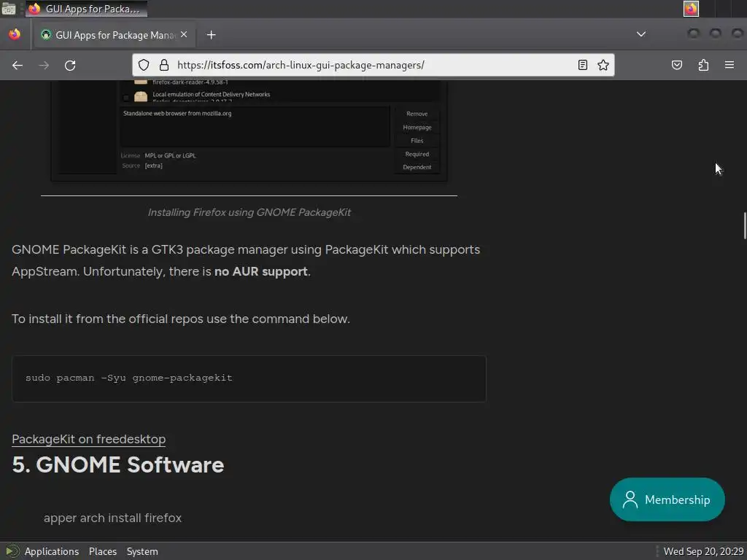Open a new tab
The image size is (747, 560).
tap(211, 35)
